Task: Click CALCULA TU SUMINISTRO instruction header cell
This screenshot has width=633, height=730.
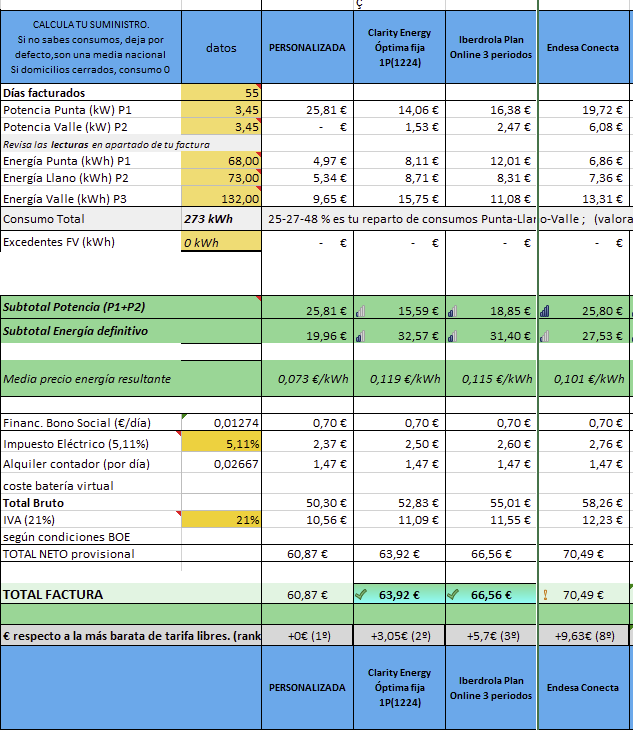Action: pyautogui.click(x=91, y=47)
